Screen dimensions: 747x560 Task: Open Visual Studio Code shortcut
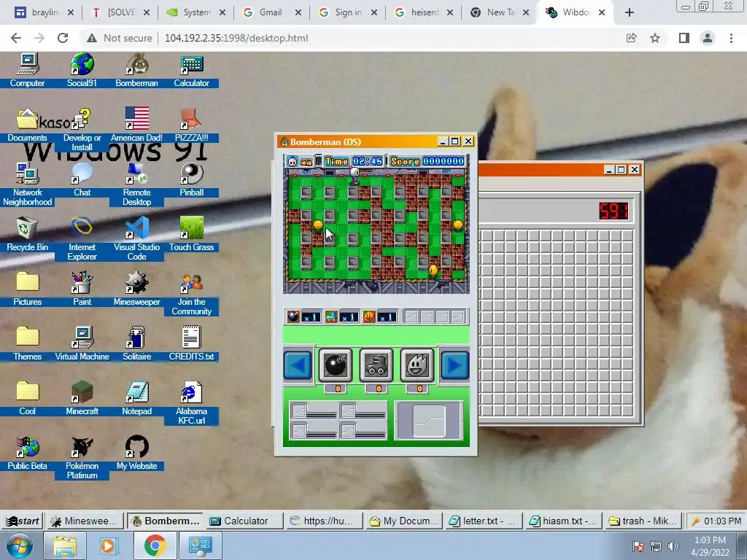tap(136, 228)
